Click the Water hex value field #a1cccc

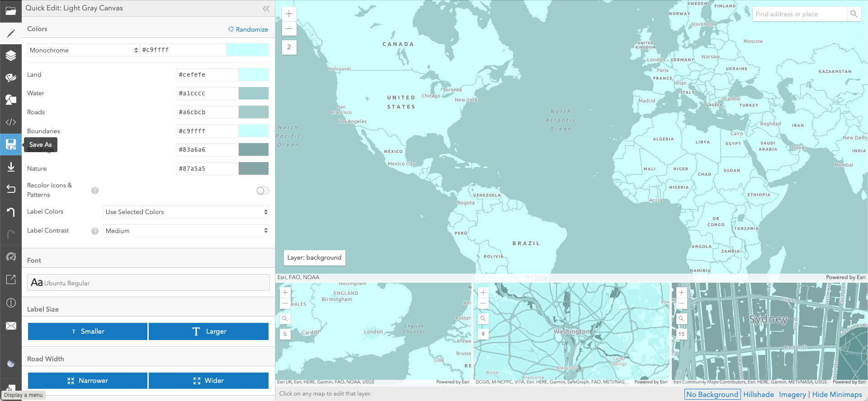click(207, 93)
